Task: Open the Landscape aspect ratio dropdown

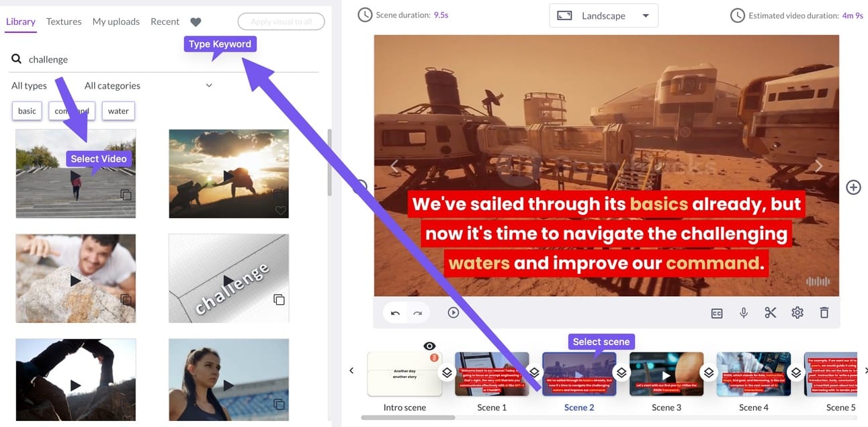Action: click(x=603, y=15)
